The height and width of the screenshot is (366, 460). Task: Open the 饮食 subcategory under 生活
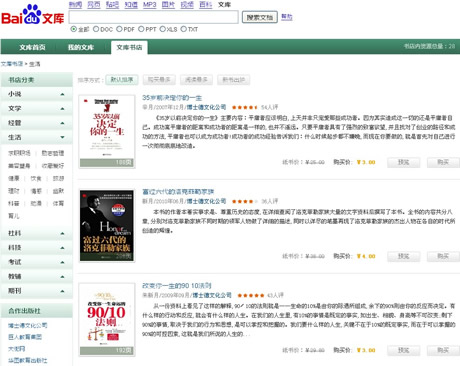pos(36,178)
